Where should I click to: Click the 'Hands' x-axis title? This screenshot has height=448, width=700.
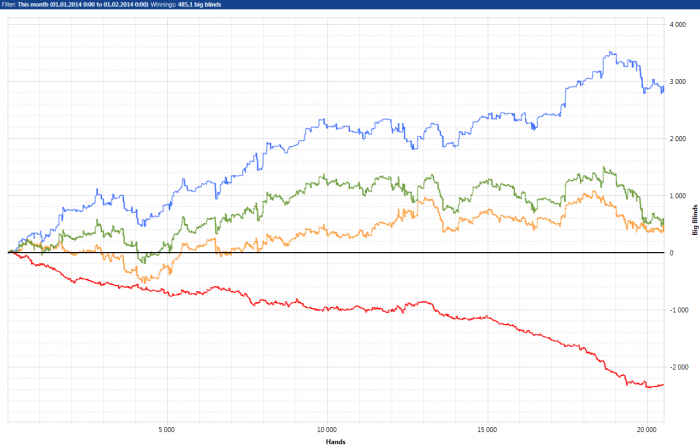(335, 442)
